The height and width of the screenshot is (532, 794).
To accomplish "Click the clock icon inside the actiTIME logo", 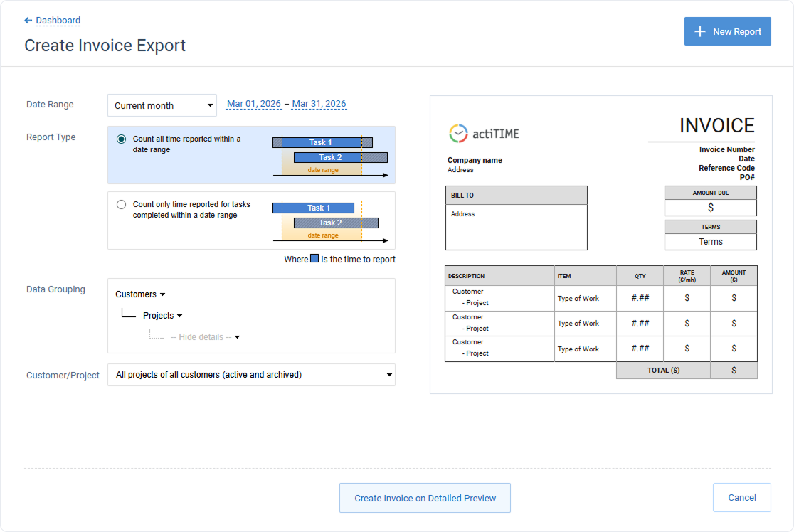I will pyautogui.click(x=459, y=133).
